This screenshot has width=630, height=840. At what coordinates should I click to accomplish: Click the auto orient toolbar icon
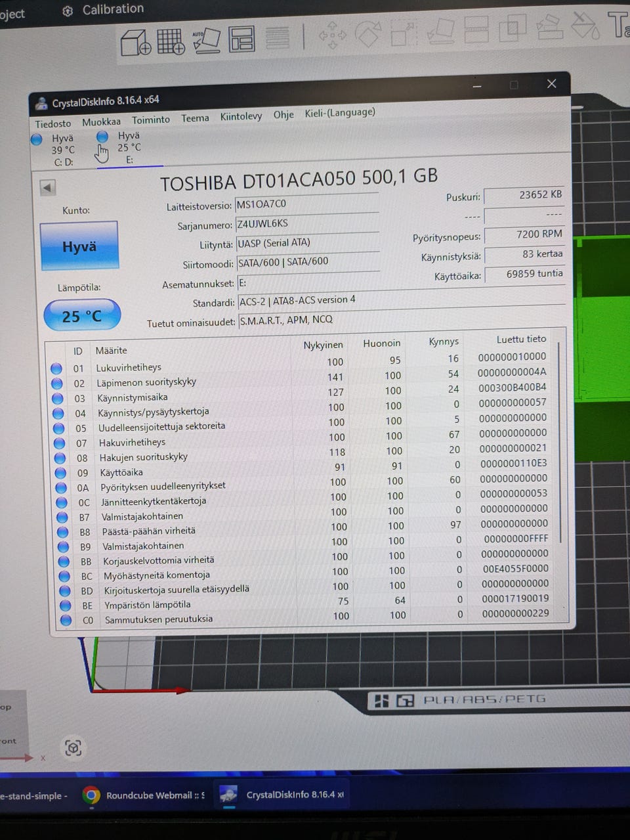pyautogui.click(x=207, y=40)
